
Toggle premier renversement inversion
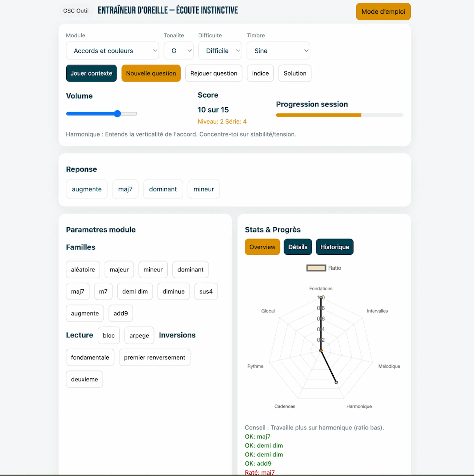coord(154,357)
